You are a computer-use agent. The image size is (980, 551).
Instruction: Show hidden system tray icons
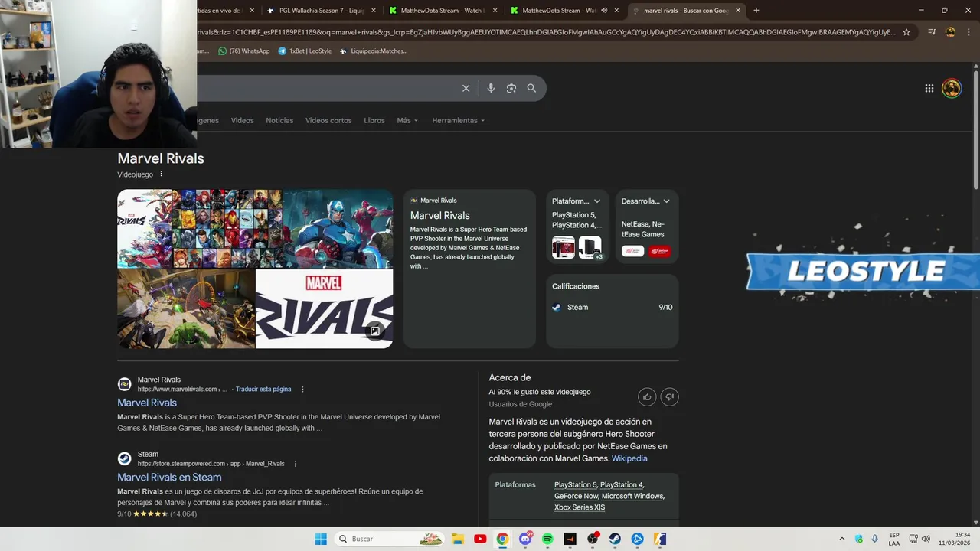pyautogui.click(x=842, y=539)
